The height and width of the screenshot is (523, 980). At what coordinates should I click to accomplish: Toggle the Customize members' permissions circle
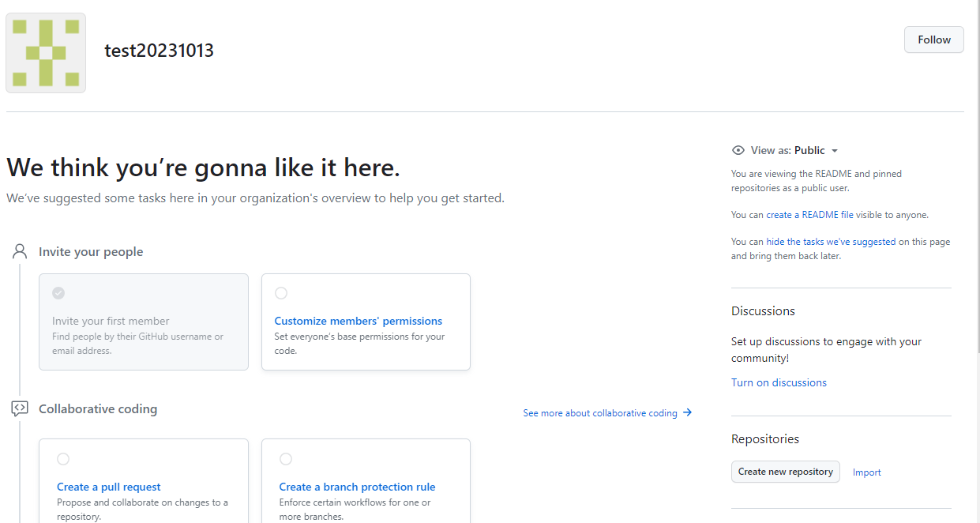(281, 293)
